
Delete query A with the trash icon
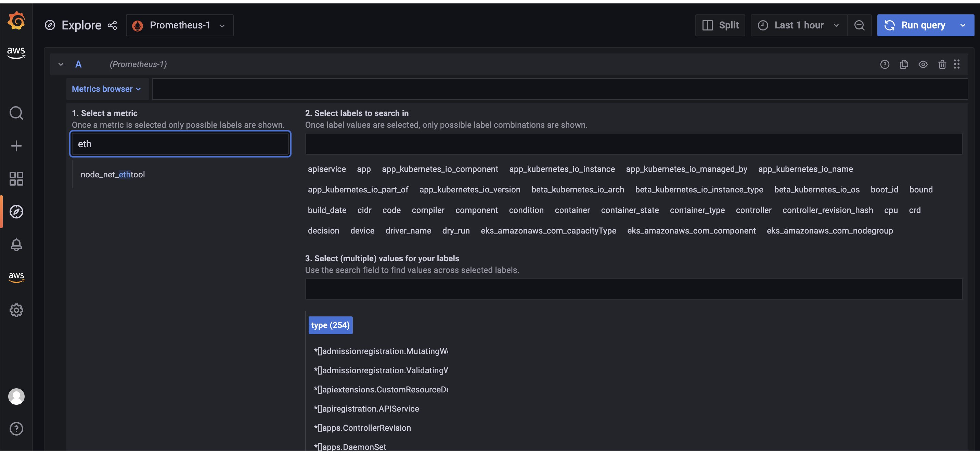[942, 64]
